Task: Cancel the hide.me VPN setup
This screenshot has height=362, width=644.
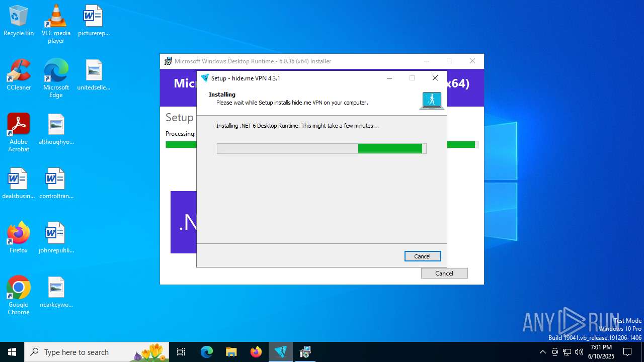Action: [x=423, y=256]
